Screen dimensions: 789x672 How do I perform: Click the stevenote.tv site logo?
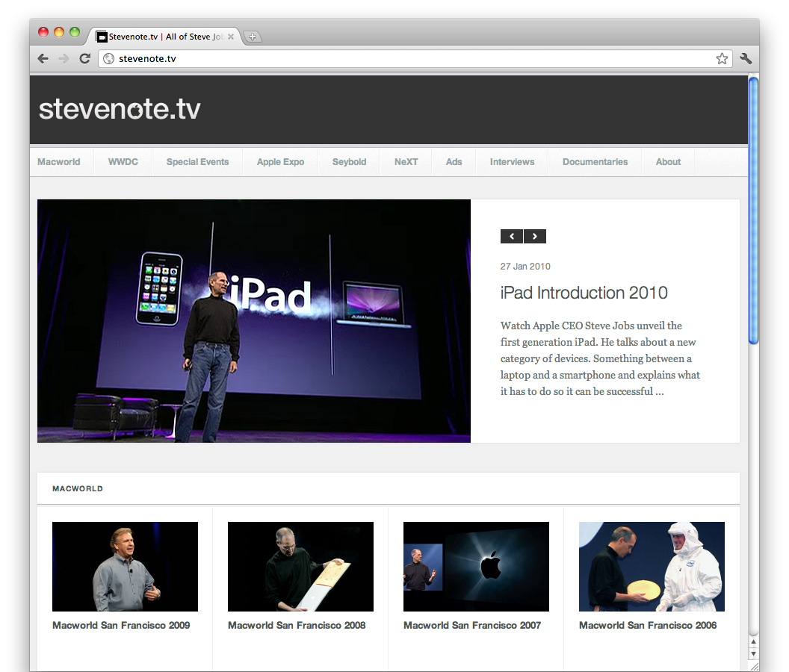coord(120,109)
